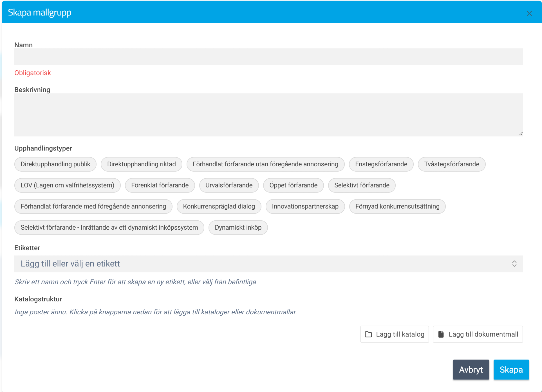Close the Skapa mallgrupp dialog with X
The image size is (542, 392).
529,13
